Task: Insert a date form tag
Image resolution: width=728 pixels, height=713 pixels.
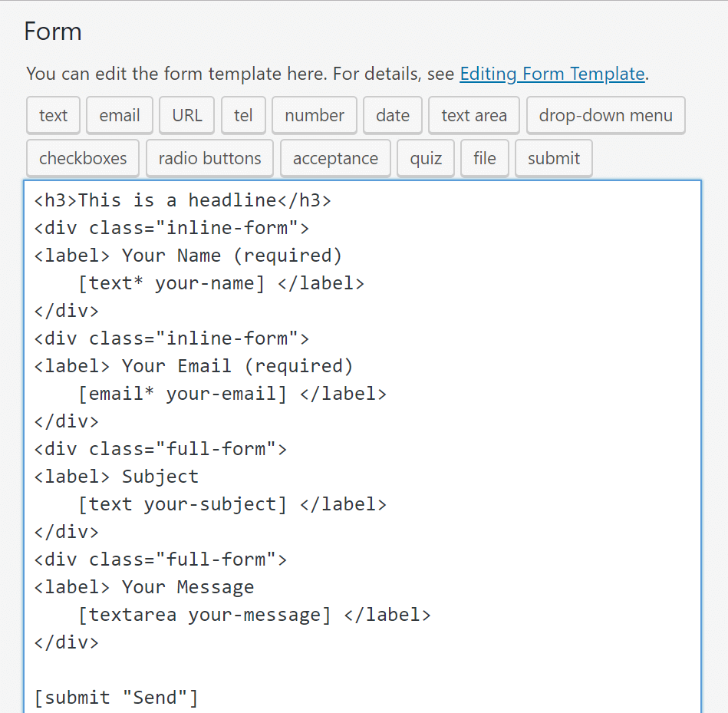Action: point(392,115)
